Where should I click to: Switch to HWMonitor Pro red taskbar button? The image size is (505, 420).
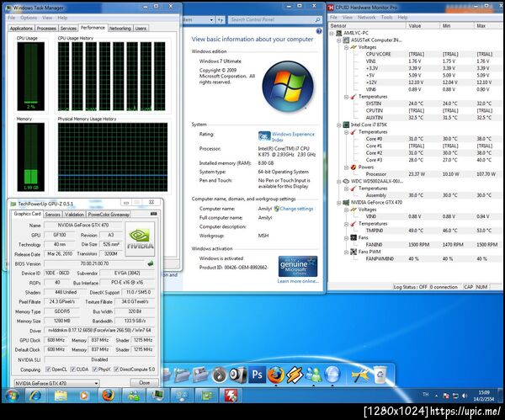[x=231, y=396]
